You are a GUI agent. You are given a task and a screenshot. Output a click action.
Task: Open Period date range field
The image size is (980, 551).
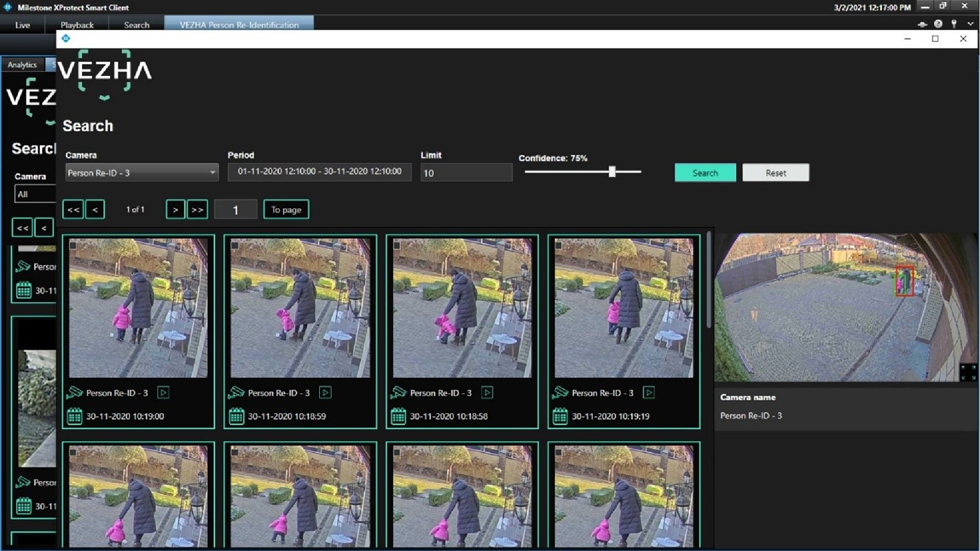[319, 172]
